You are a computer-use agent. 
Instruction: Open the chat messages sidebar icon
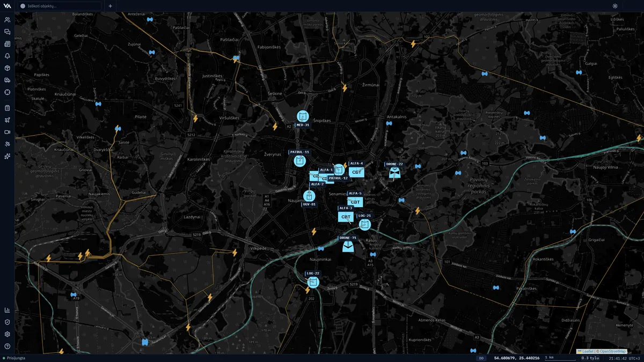tap(8, 32)
